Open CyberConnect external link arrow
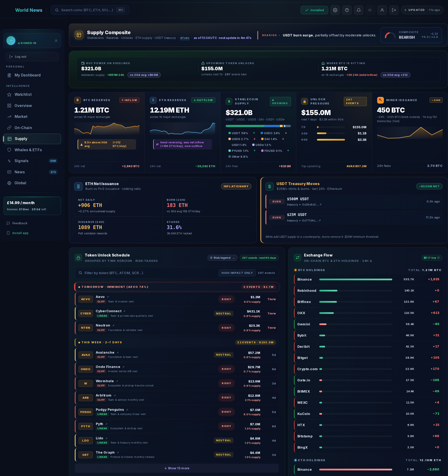 [x=124, y=311]
